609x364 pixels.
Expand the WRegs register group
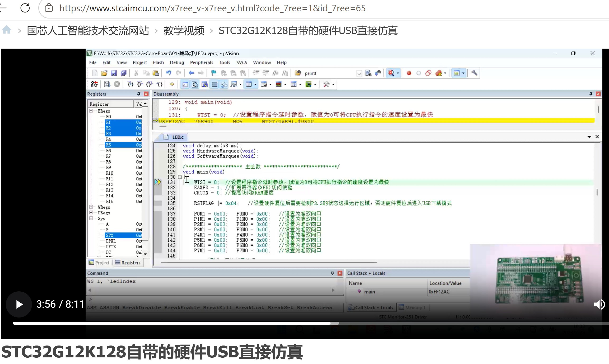pyautogui.click(x=91, y=207)
